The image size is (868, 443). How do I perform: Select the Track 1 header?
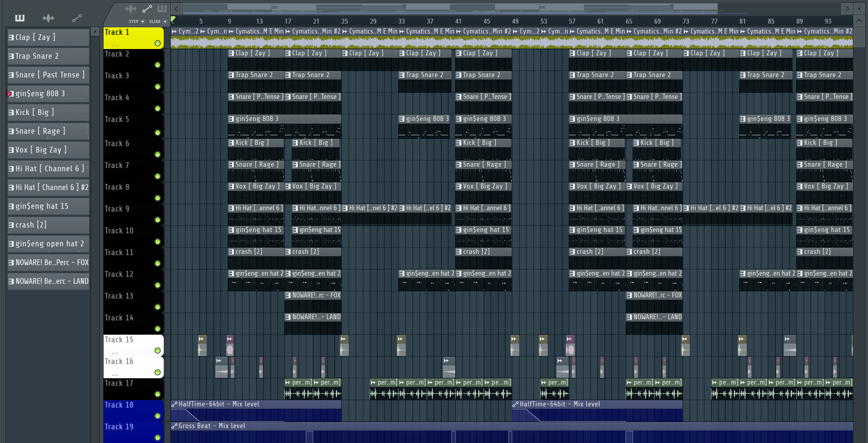click(x=134, y=38)
